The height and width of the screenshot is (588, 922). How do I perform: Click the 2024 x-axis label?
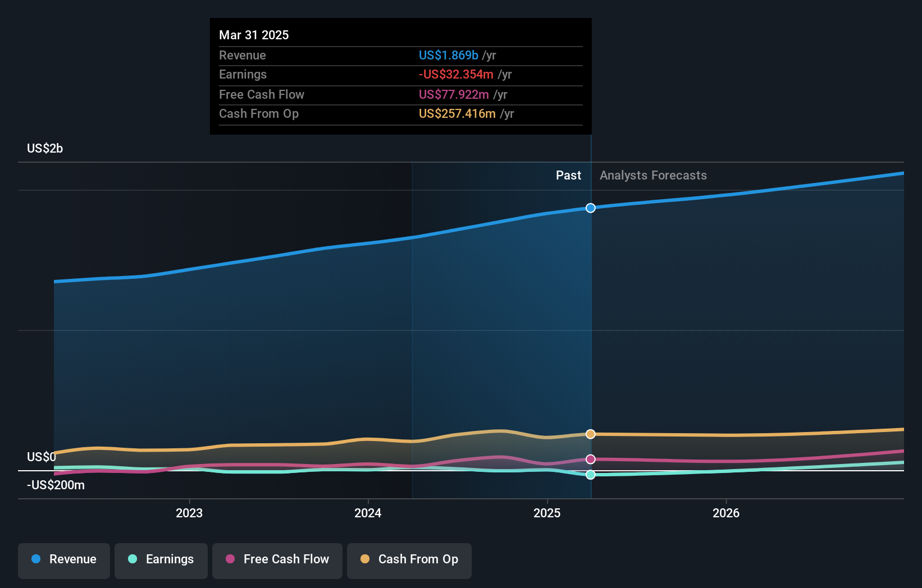pos(368,513)
